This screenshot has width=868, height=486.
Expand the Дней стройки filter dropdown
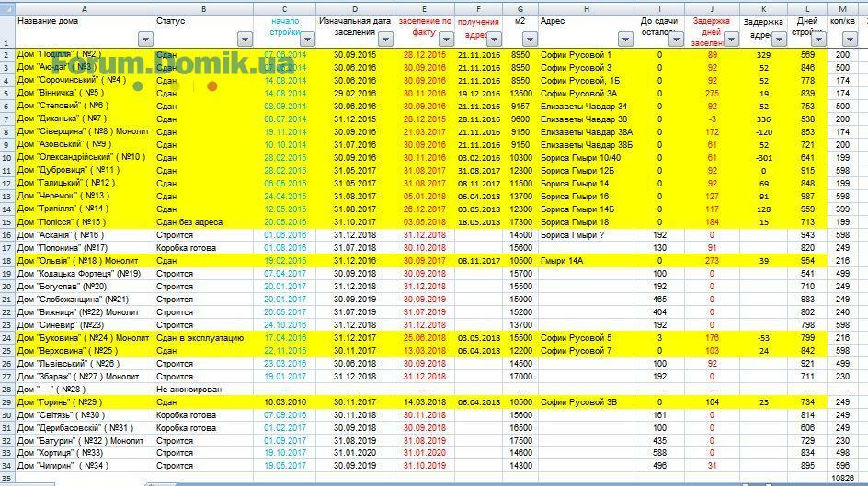(x=818, y=40)
